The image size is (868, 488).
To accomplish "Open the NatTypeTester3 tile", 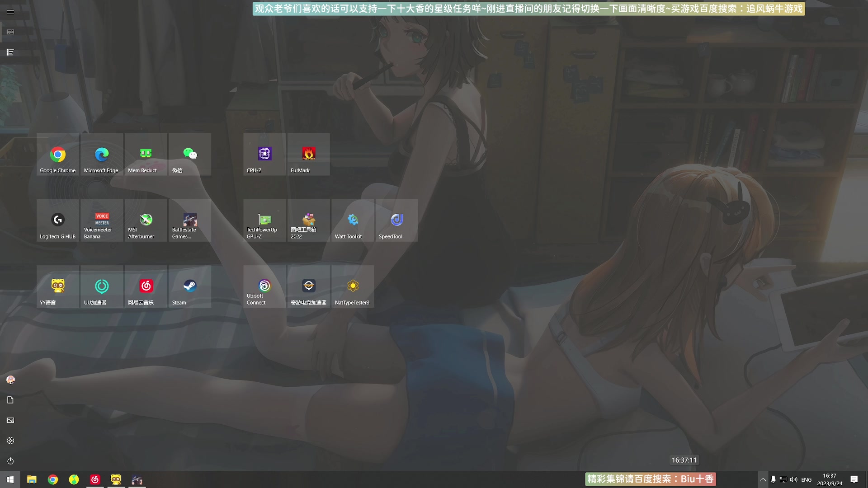I will click(x=352, y=286).
